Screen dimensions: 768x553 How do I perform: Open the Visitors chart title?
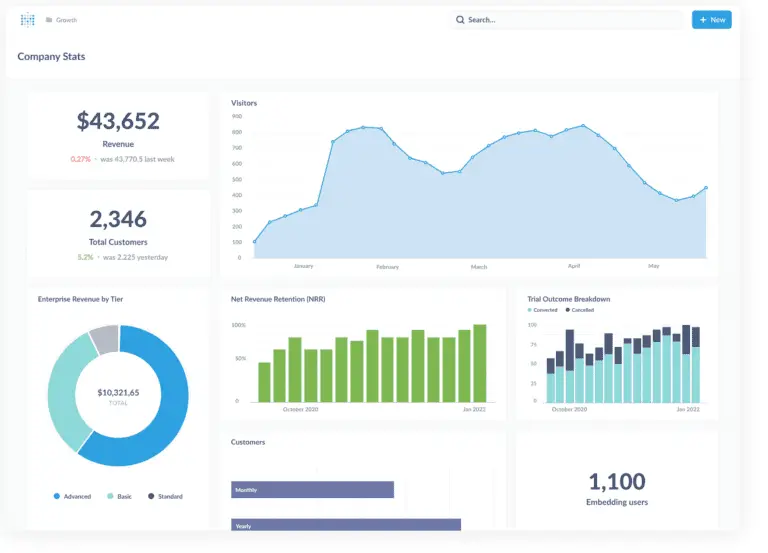click(x=244, y=103)
